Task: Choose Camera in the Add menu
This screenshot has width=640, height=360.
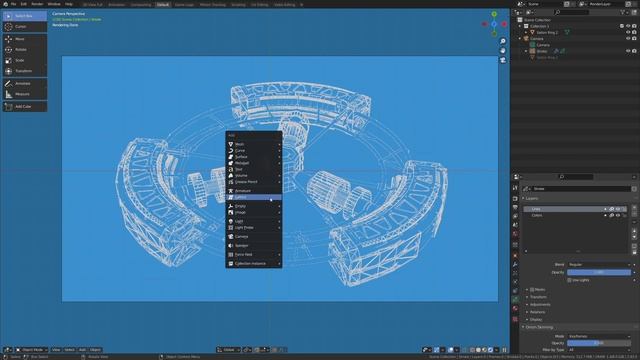Action: (x=254, y=236)
